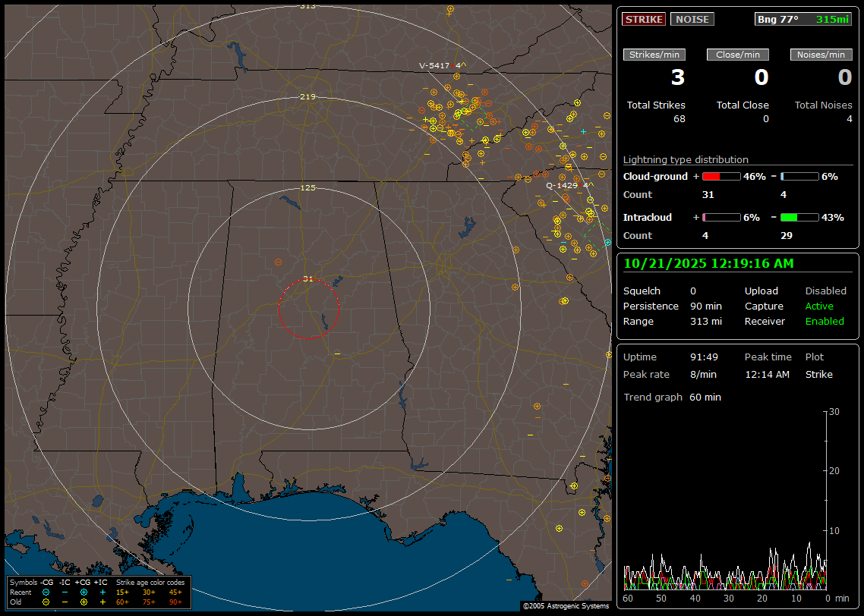
Task: Click the 125 range ring label
Action: pos(307,187)
